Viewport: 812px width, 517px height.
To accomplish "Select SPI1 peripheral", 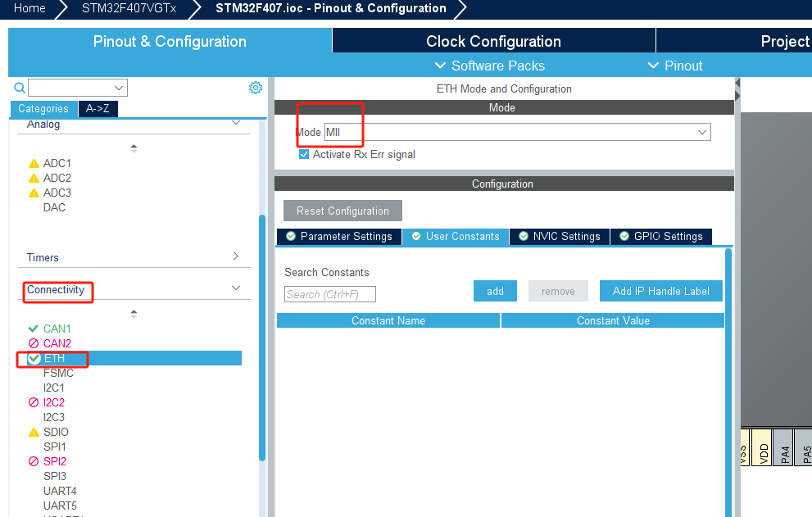I will pyautogui.click(x=55, y=447).
